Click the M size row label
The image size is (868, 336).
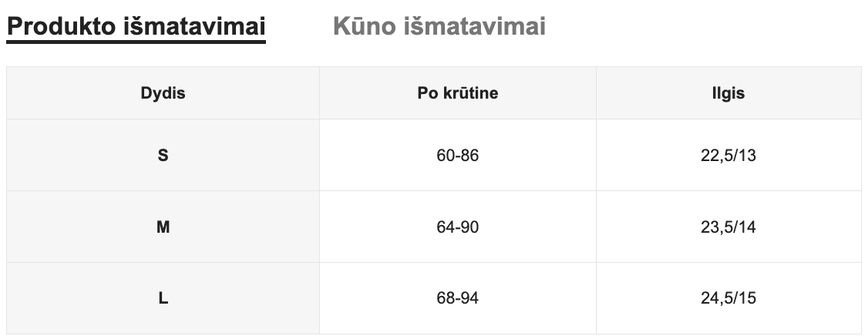coord(163,227)
